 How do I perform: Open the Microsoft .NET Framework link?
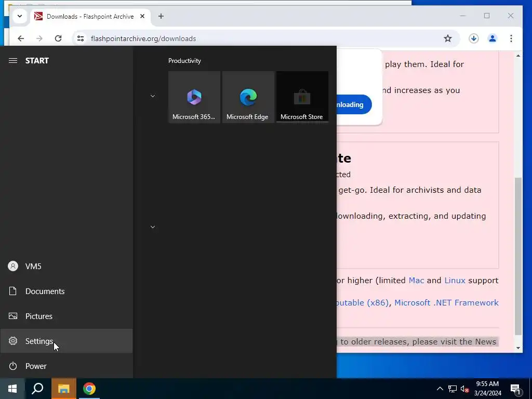pyautogui.click(x=446, y=303)
